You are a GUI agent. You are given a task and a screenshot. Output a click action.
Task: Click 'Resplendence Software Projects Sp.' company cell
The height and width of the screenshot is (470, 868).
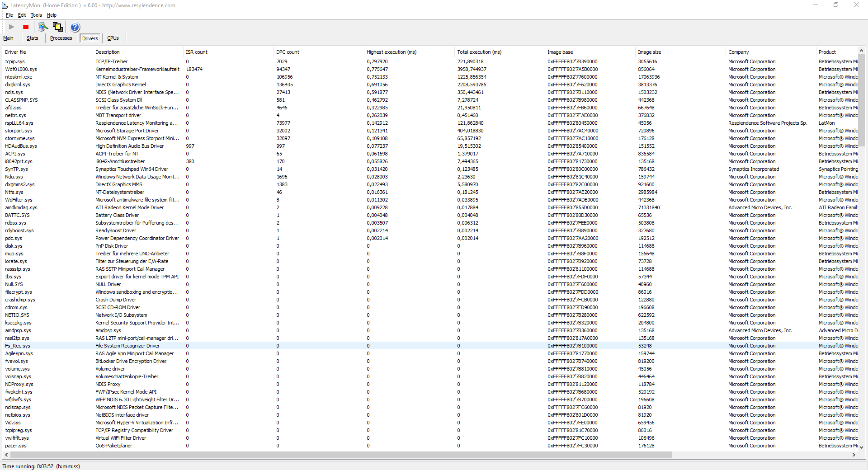point(768,123)
